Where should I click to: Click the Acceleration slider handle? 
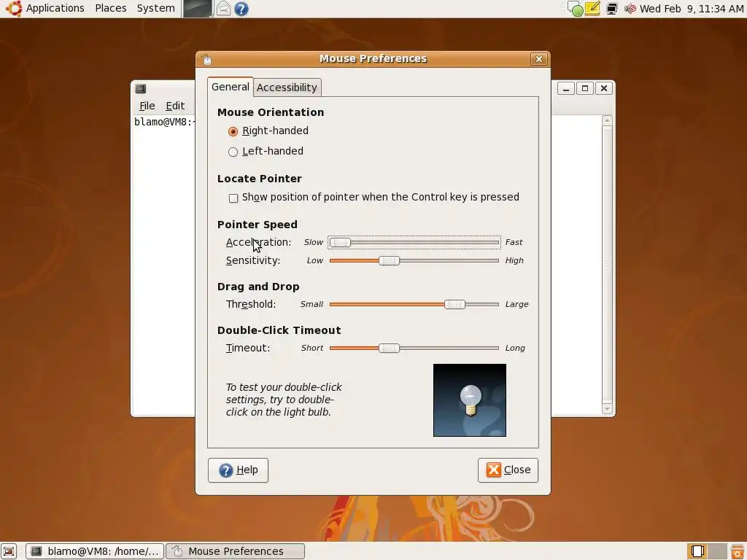pyautogui.click(x=340, y=242)
